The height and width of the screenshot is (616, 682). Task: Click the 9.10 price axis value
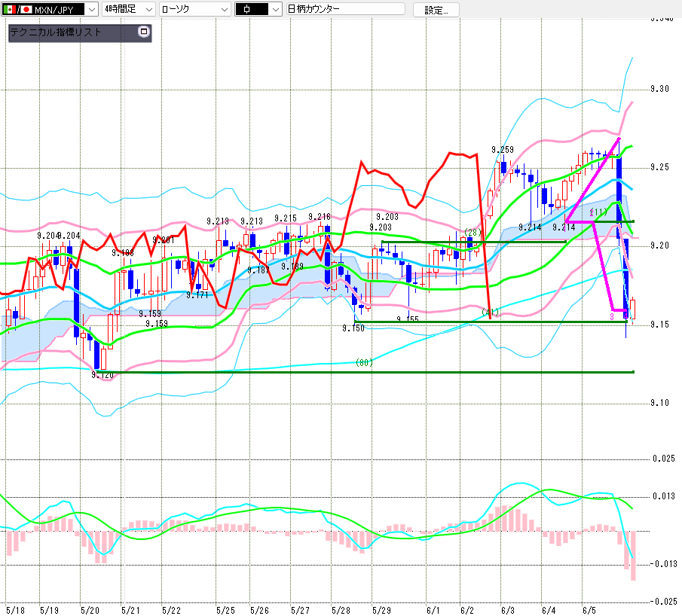(x=660, y=403)
